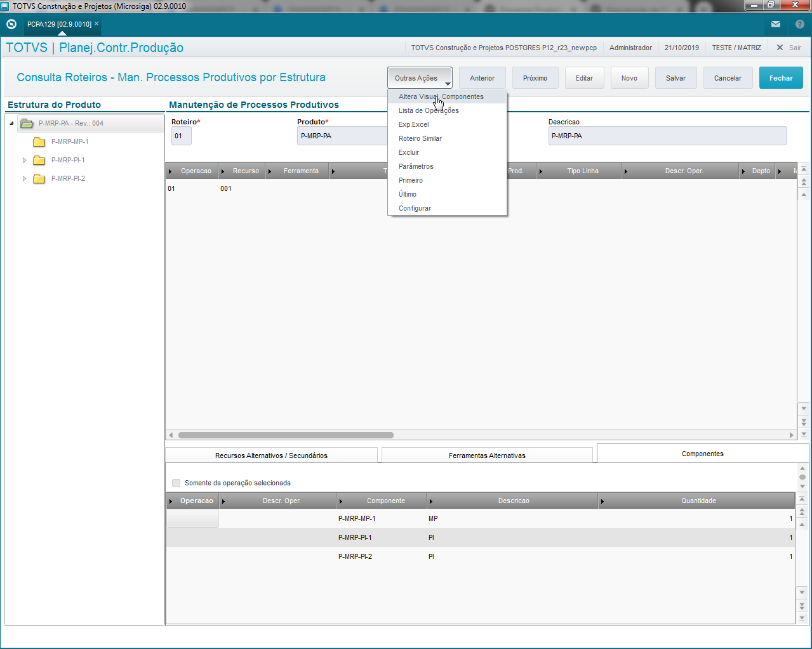Image resolution: width=812 pixels, height=649 pixels.
Task: Click the Próximo button
Action: tap(535, 78)
